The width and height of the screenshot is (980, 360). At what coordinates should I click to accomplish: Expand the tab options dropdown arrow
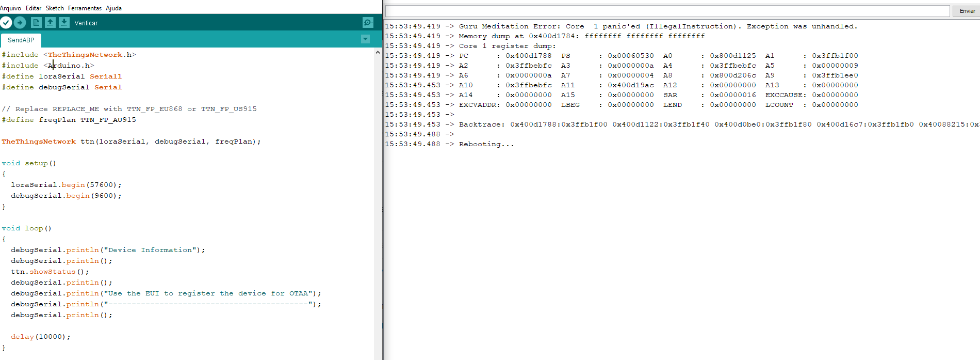click(366, 39)
